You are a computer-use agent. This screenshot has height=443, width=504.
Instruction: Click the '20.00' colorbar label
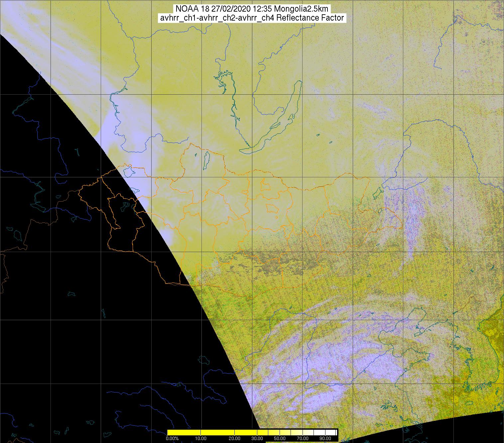pos(235,438)
